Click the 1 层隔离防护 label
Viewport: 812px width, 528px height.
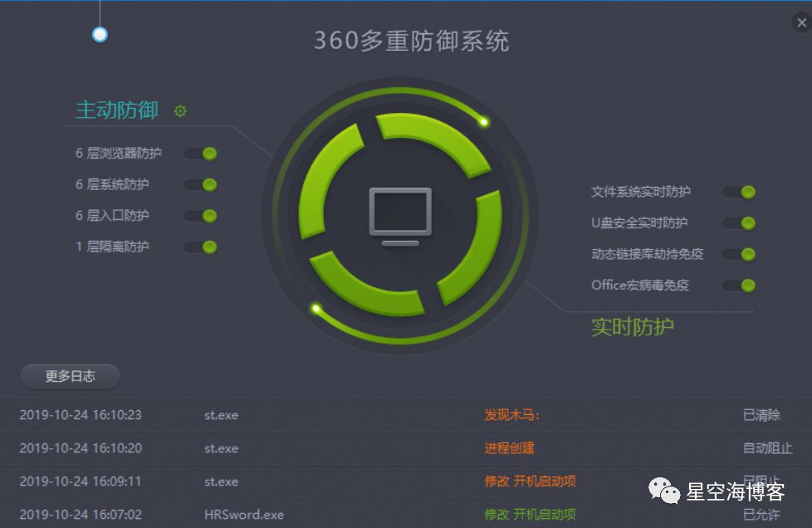point(112,247)
